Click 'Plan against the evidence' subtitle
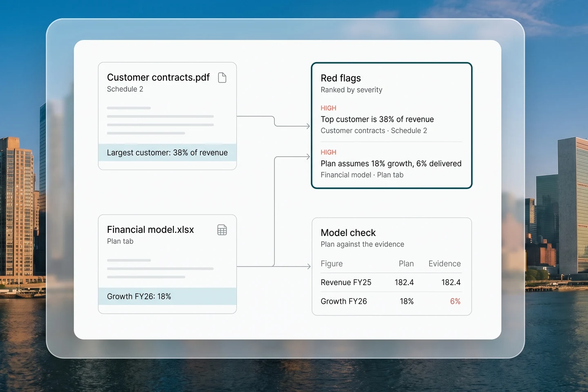The width and height of the screenshot is (588, 392). click(363, 244)
